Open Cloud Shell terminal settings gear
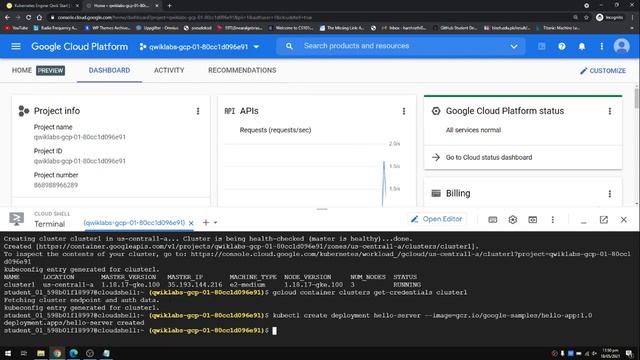Image resolution: width=640 pixels, height=360 pixels. click(x=513, y=220)
